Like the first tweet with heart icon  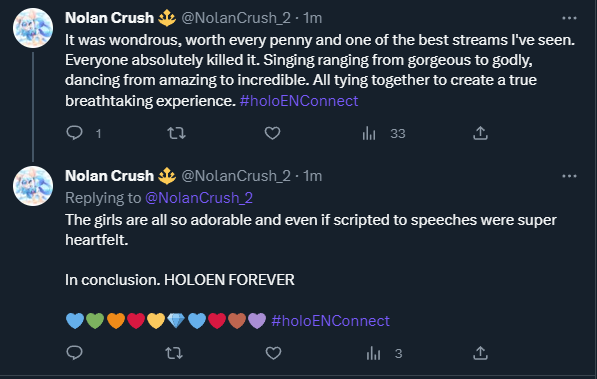[272, 133]
